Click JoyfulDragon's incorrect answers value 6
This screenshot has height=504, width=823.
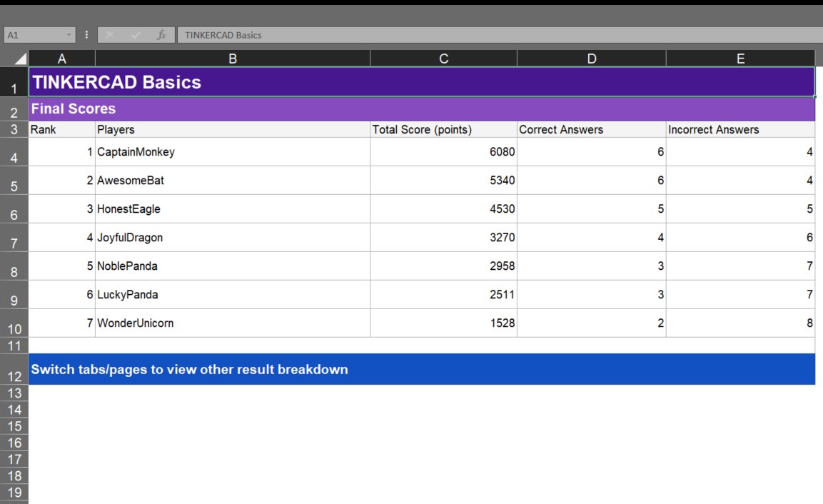741,238
